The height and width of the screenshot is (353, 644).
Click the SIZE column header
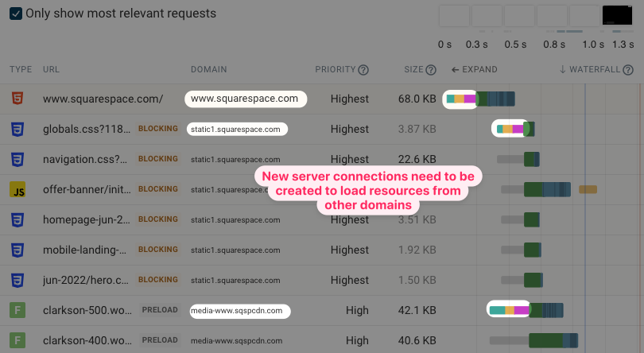click(413, 69)
